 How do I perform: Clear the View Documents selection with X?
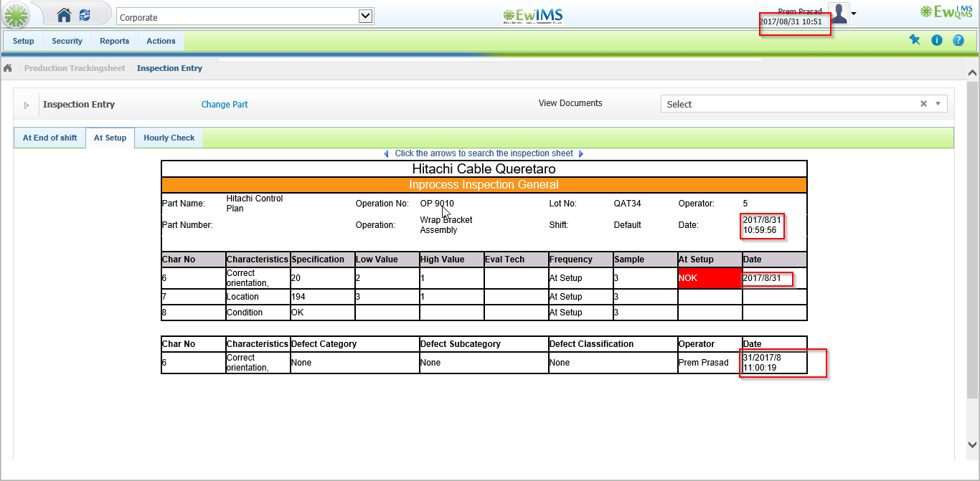click(x=924, y=104)
